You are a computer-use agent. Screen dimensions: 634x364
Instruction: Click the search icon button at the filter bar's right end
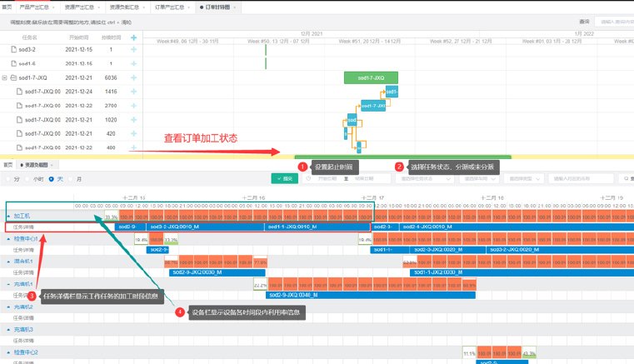pyautogui.click(x=627, y=178)
